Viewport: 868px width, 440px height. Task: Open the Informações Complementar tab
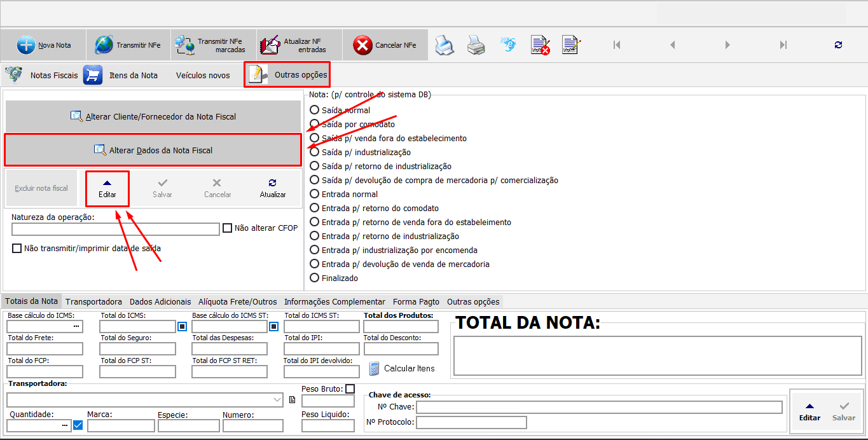pyautogui.click(x=334, y=301)
